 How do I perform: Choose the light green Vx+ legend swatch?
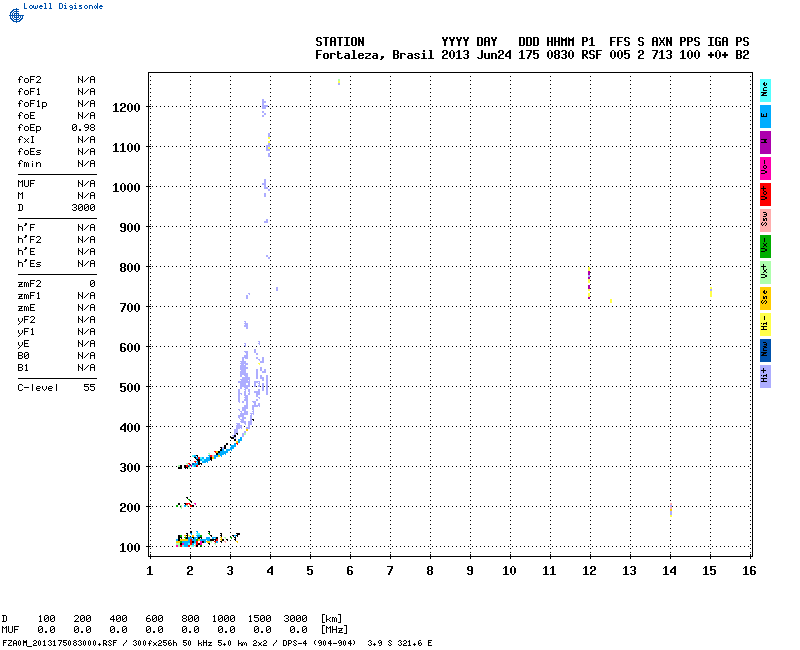(765, 271)
